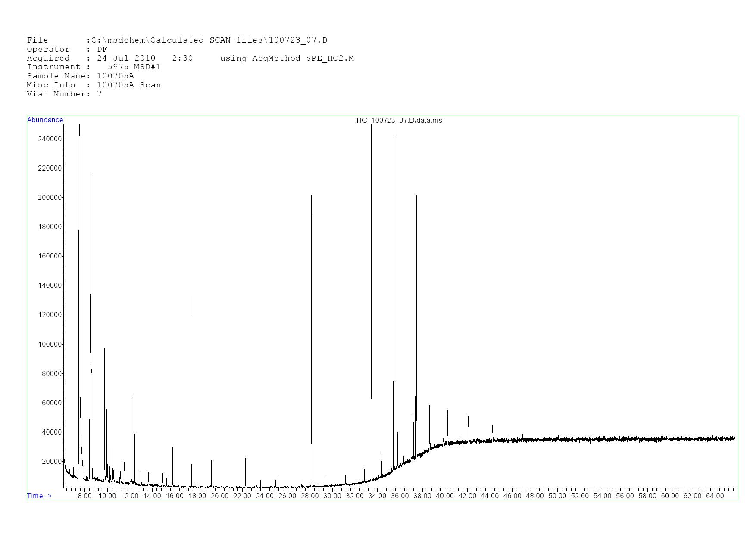Viewport: 756px width, 534px height.
Task: Select the 50.00 time axis label
Action: pyautogui.click(x=557, y=496)
